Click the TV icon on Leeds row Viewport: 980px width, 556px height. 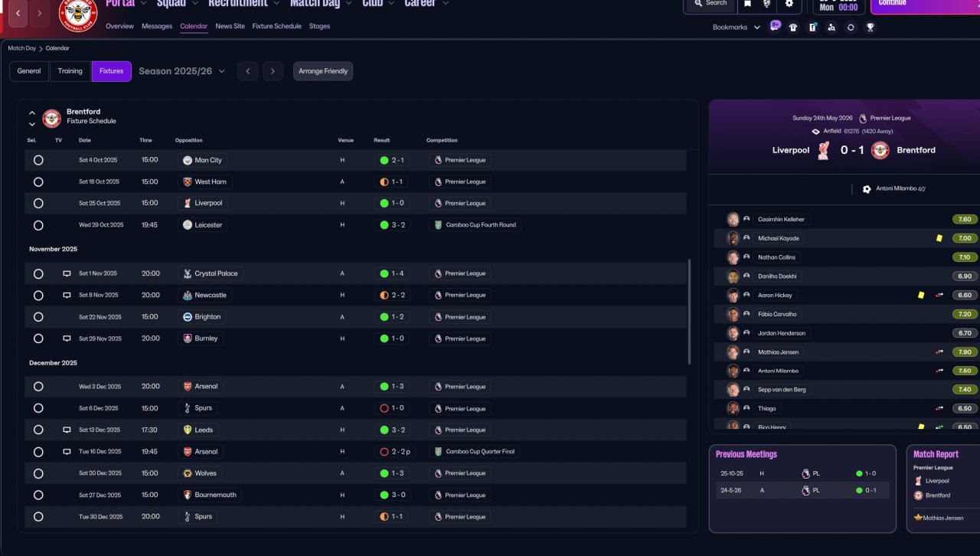(x=67, y=430)
